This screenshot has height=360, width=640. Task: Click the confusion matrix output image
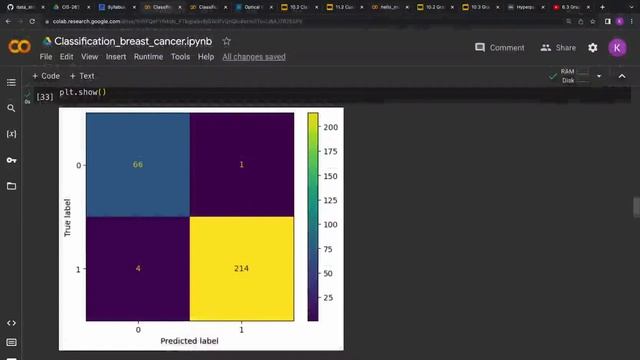pos(201,229)
